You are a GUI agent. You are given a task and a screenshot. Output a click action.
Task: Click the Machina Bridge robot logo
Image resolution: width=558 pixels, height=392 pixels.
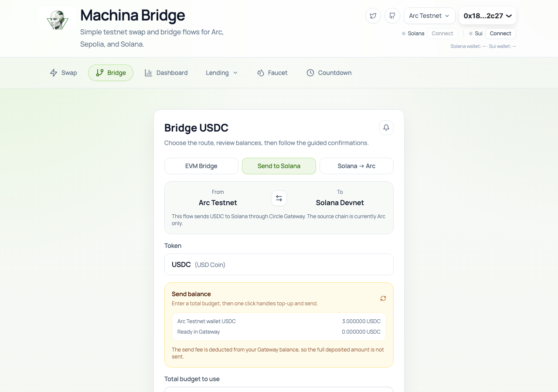tap(58, 18)
